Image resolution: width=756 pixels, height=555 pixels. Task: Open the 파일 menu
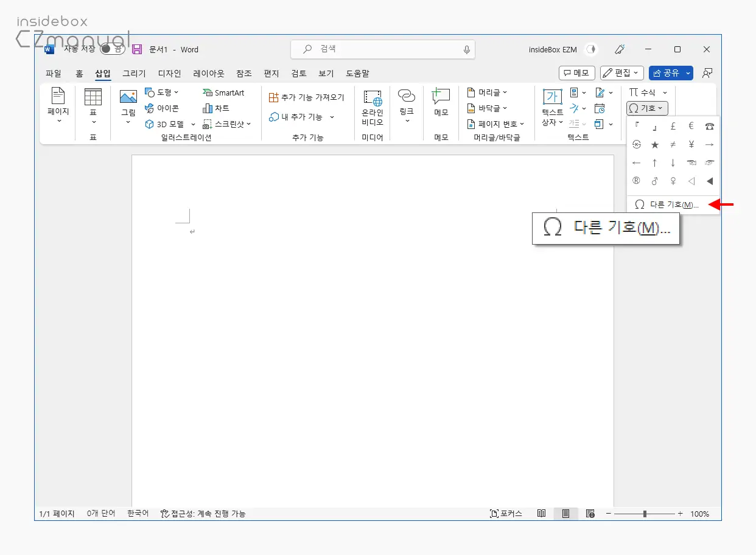[54, 73]
